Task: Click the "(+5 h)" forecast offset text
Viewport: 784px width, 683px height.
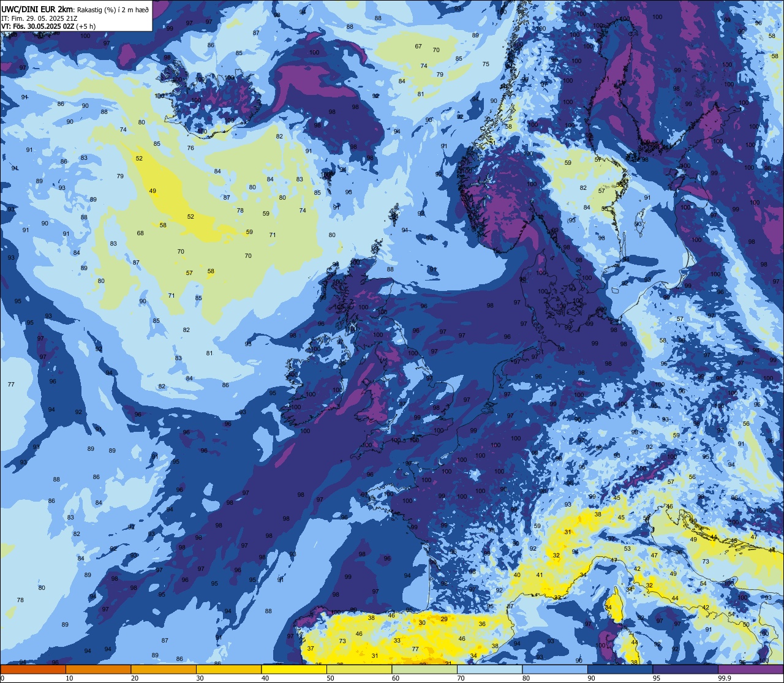Action: pos(87,26)
